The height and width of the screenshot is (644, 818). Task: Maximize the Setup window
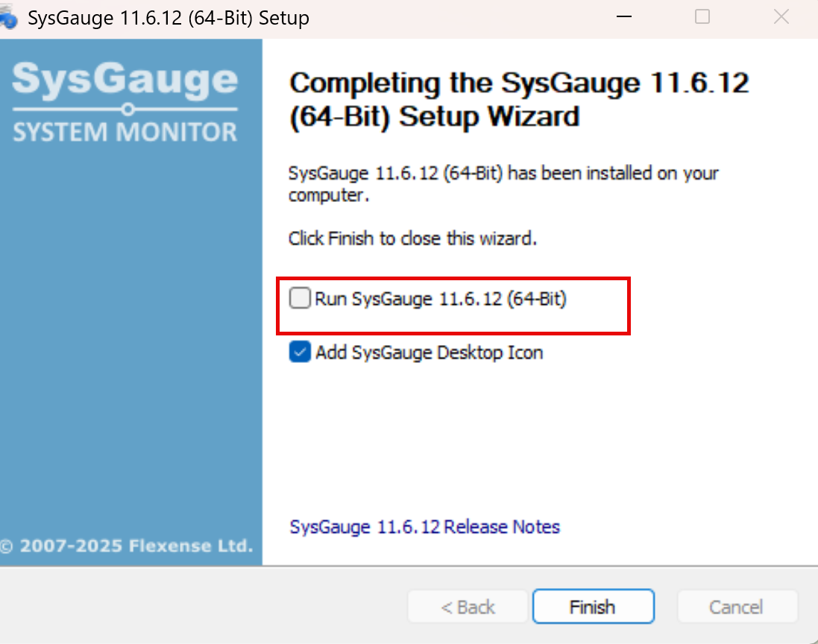click(x=702, y=17)
